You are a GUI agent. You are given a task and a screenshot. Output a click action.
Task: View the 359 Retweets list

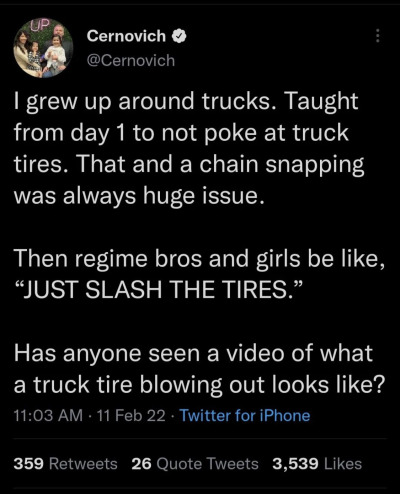(65, 464)
